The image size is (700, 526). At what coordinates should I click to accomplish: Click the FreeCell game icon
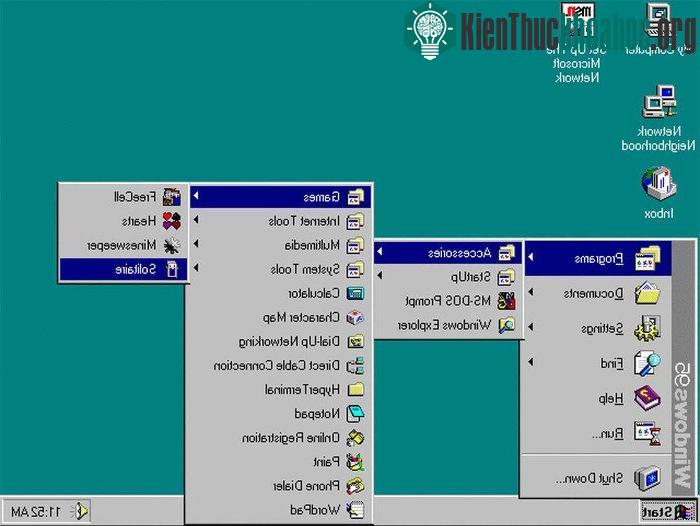coord(172,197)
